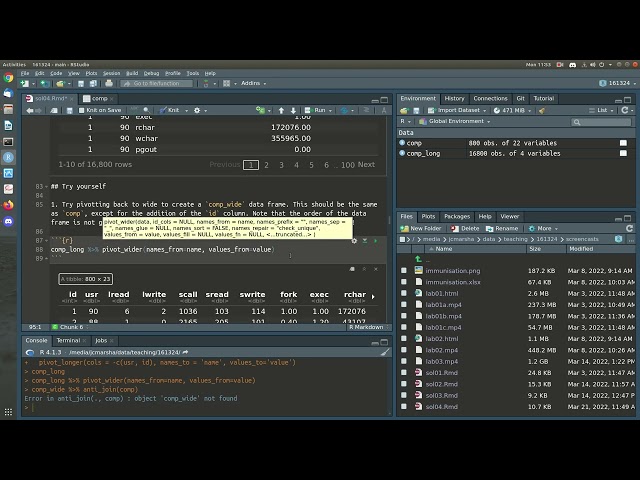Open Discord from the Ubuntu dock
Viewport: 640px width, 480px height.
coord(9,221)
